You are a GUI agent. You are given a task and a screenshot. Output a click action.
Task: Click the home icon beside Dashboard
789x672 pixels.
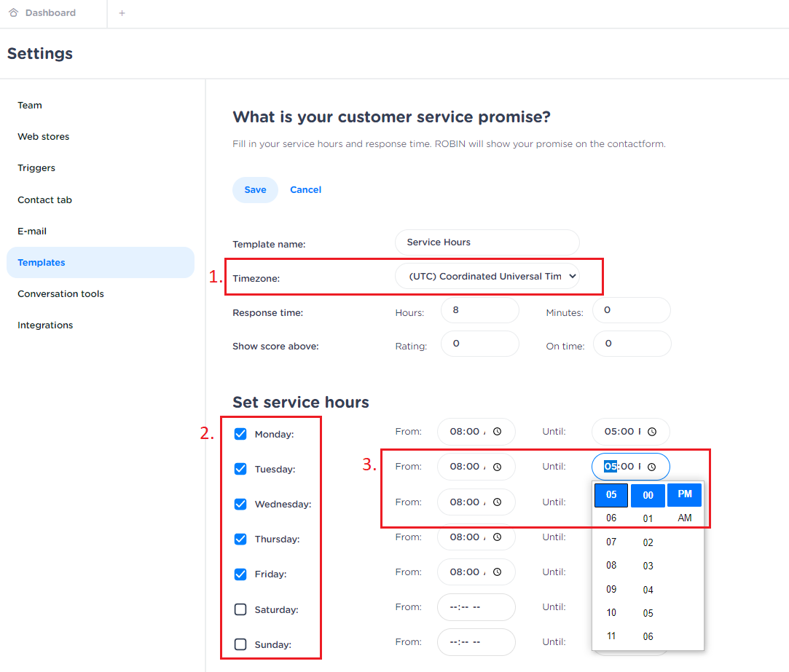[14, 13]
